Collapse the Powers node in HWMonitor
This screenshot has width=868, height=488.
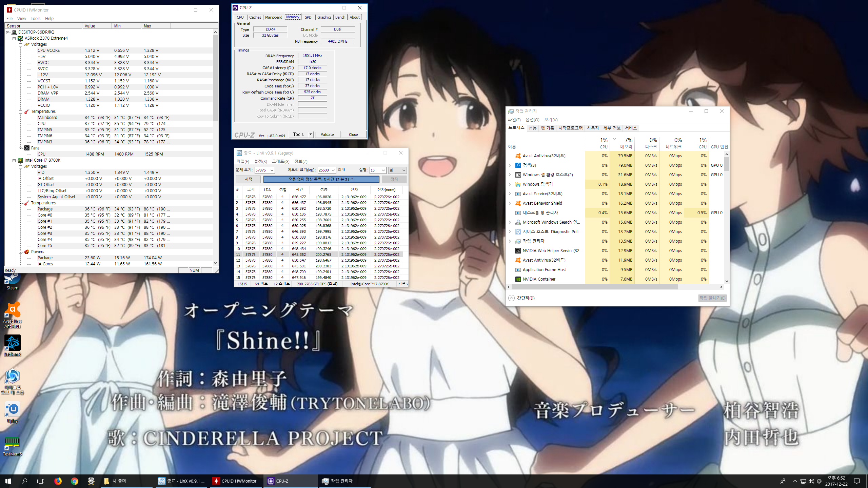(20, 252)
